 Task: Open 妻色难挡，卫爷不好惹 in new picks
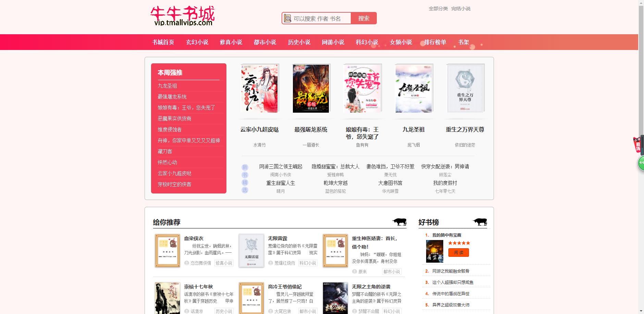390,166
